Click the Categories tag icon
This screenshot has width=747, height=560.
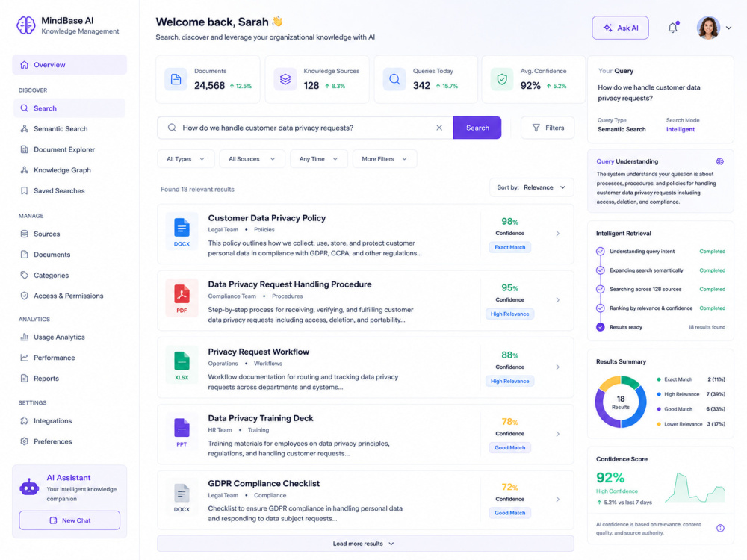coord(25,275)
